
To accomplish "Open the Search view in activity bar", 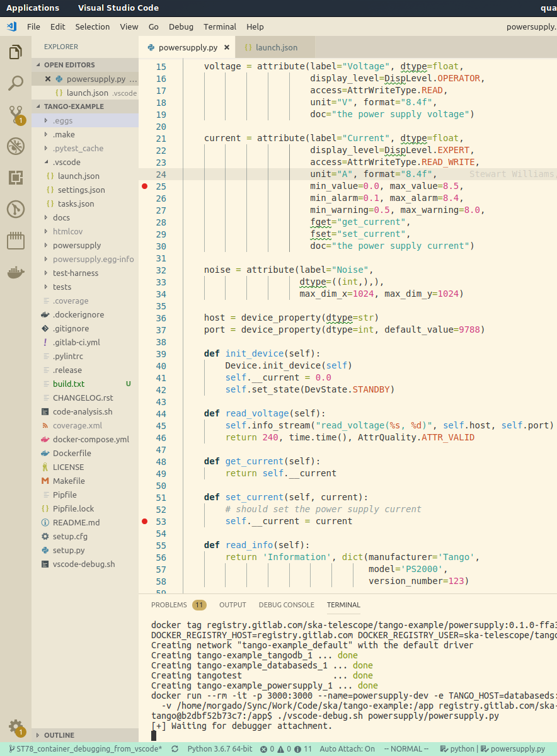I will tap(16, 83).
